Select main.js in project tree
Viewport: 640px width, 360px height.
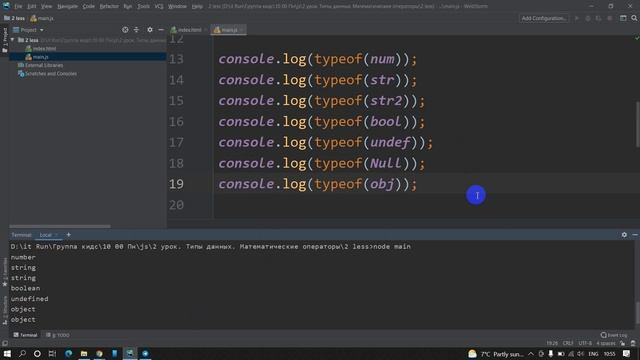pyautogui.click(x=40, y=57)
